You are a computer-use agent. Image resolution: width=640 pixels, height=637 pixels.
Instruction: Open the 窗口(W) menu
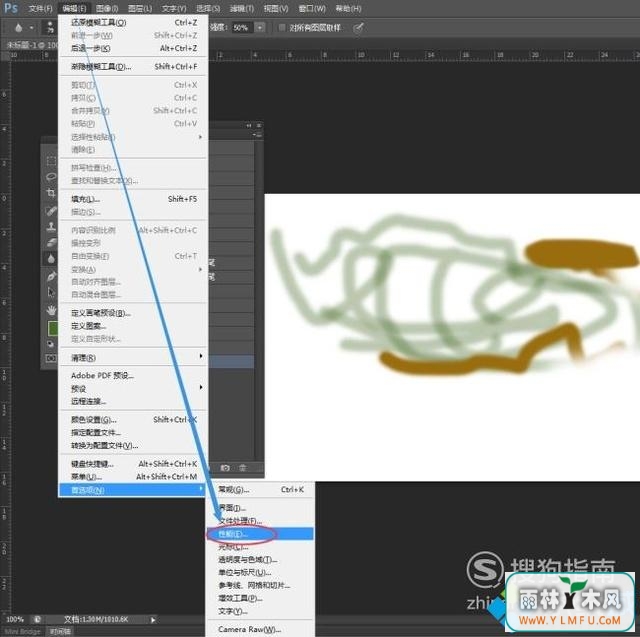coord(312,8)
